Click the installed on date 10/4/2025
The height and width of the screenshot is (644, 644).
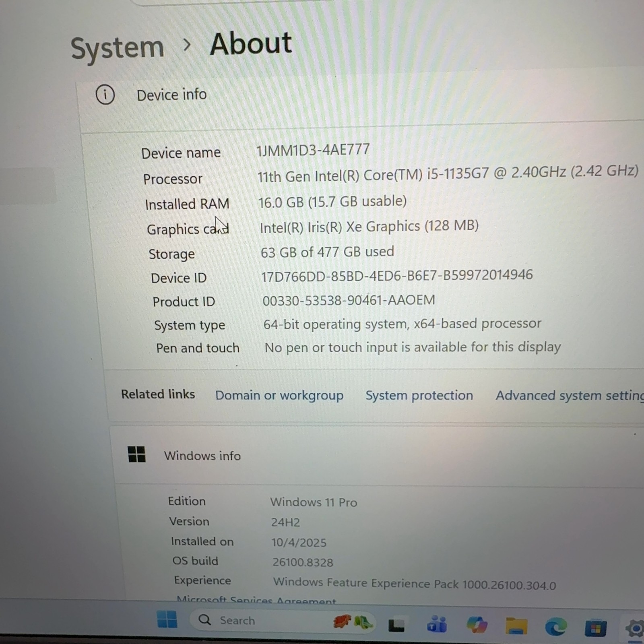tap(299, 542)
